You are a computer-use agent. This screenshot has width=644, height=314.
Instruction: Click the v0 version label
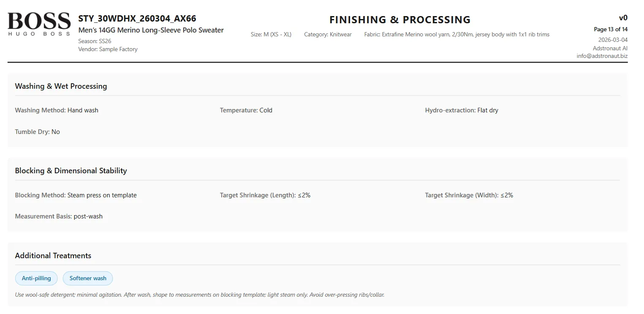coord(623,18)
